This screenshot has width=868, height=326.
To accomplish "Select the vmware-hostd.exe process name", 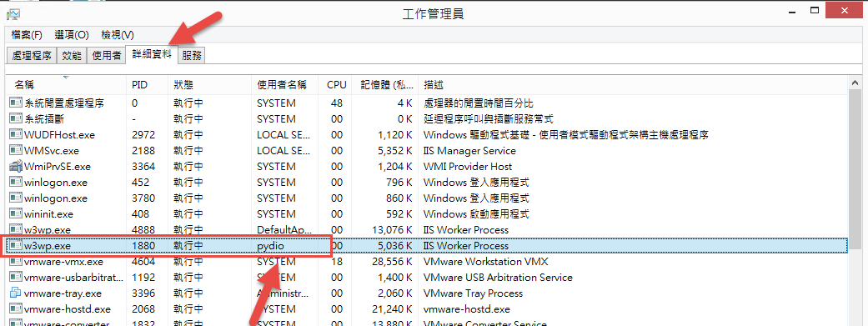I will point(68,308).
